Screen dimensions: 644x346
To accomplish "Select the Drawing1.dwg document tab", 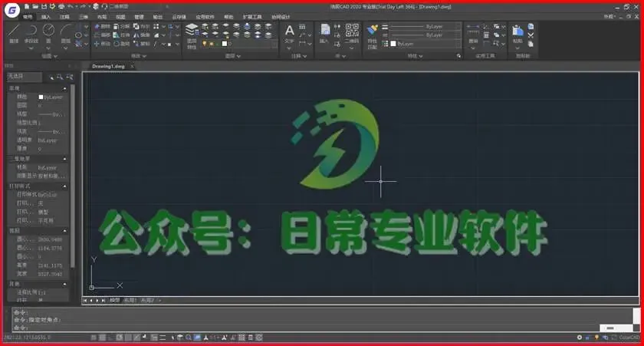I will [108, 66].
